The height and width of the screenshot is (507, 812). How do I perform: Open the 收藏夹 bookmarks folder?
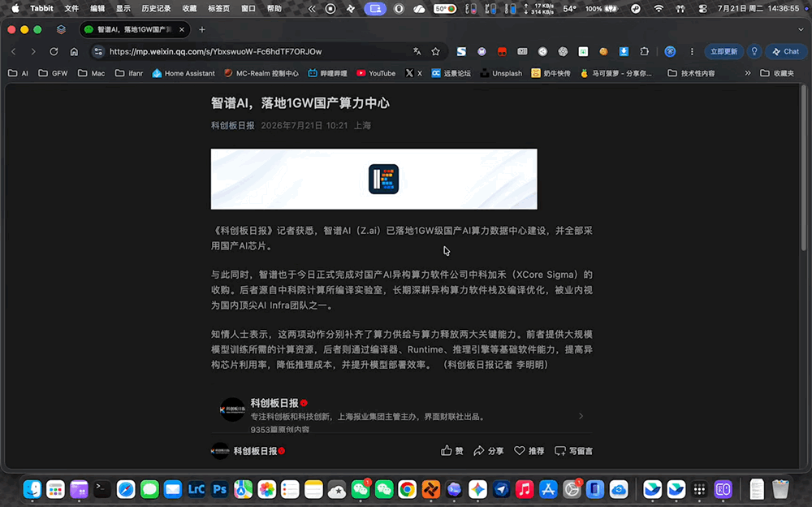coord(777,73)
